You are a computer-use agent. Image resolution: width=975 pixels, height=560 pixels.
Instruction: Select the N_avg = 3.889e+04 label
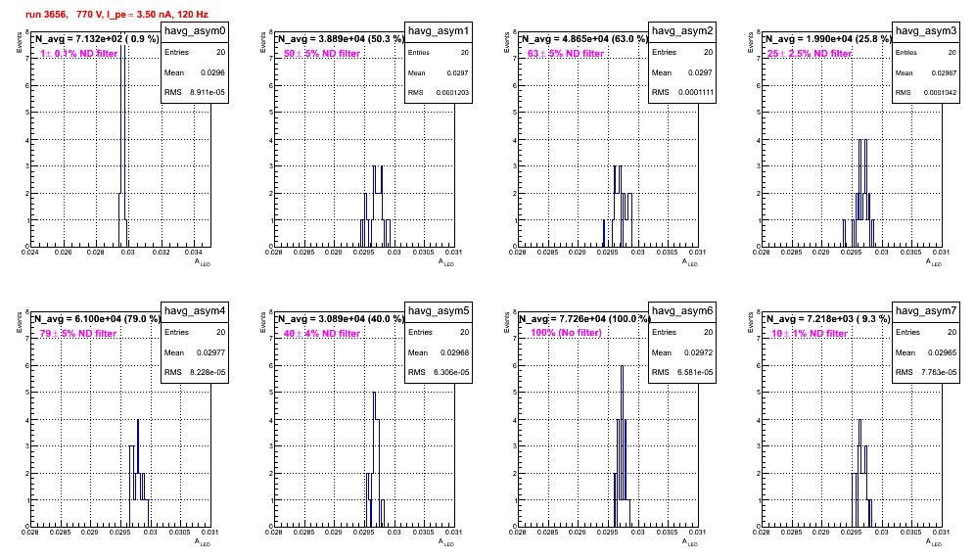341,39
